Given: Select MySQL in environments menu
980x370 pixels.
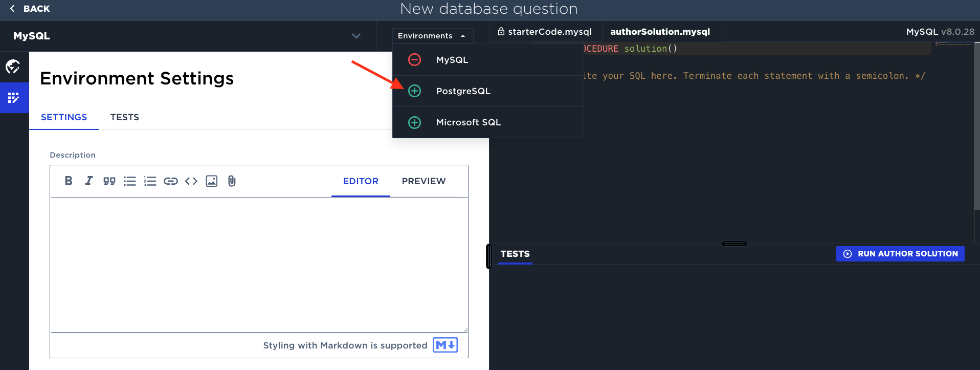Looking at the screenshot, I should (488, 60).
